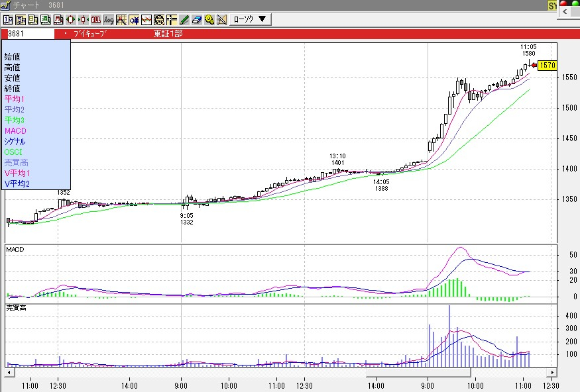580x392 pixels.
Task: Open chart settings with the gears icon
Action: pos(209,19)
